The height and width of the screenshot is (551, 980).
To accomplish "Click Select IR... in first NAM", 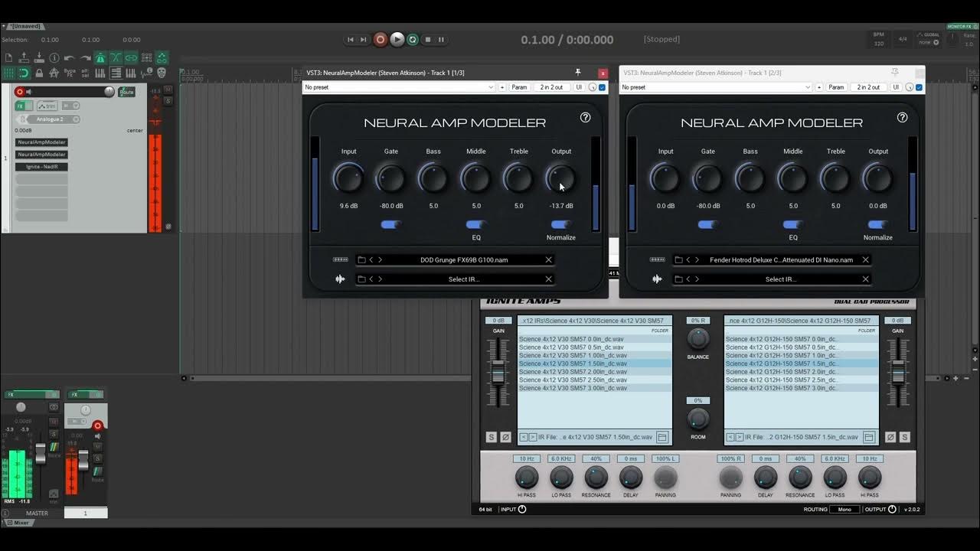I will 464,279.
